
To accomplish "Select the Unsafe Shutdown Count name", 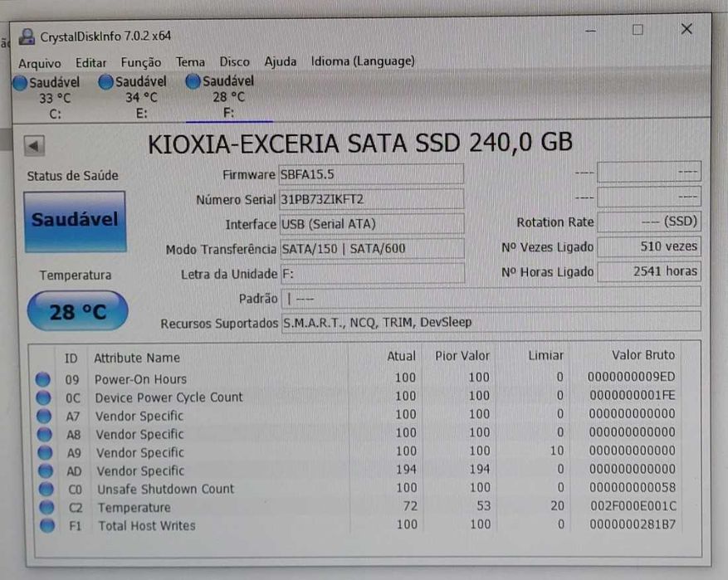I will 166,489.
